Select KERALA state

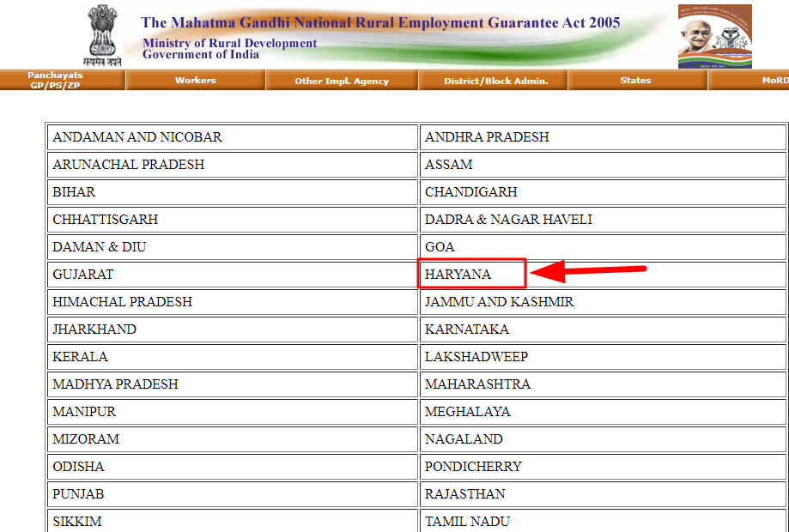point(80,357)
